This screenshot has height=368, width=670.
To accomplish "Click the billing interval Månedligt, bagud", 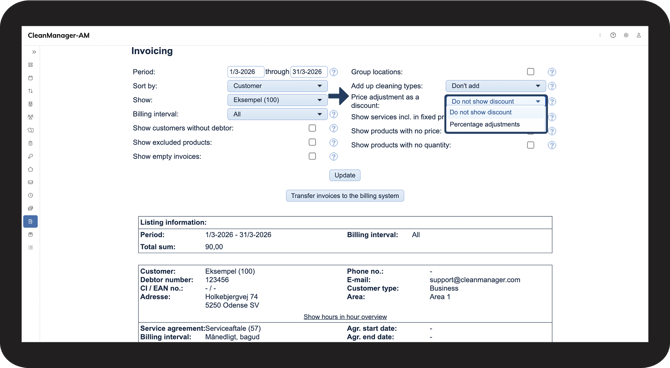I will 232,337.
